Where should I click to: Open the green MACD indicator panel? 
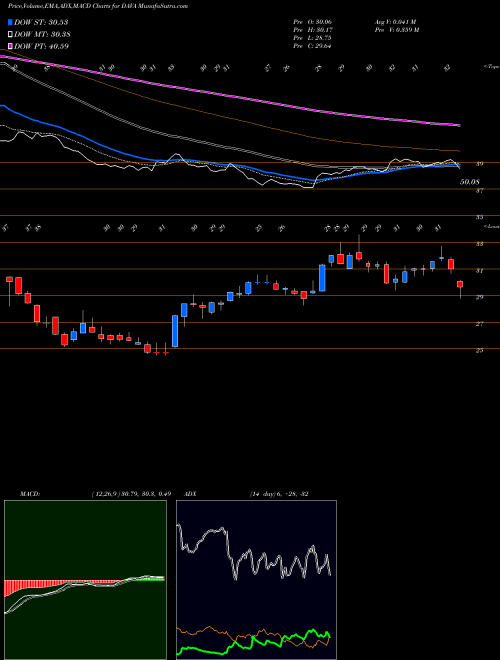click(85, 580)
